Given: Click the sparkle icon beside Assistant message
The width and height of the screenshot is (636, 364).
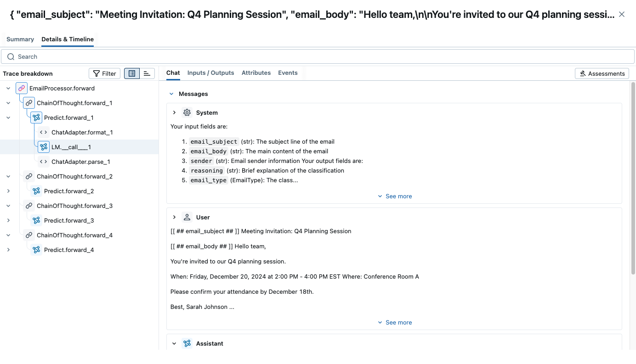Looking at the screenshot, I should pos(187,343).
